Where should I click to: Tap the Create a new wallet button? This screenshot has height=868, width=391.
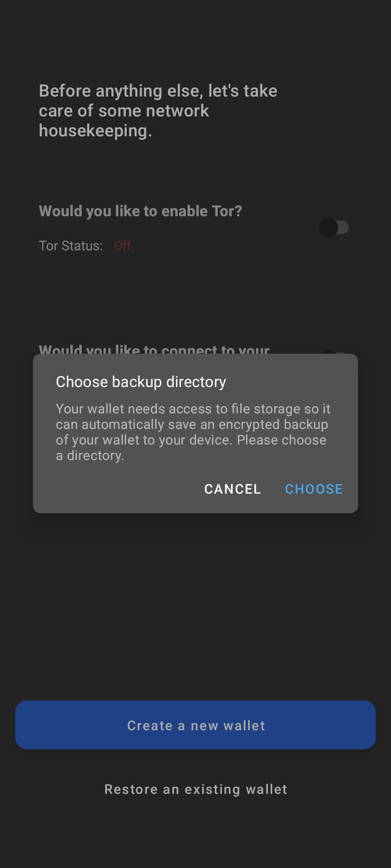[x=195, y=725]
